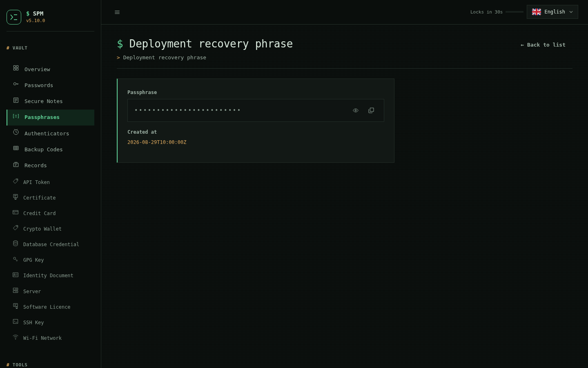Select Passphrases menu item
Viewport: 588px width, 368px height.
click(x=51, y=117)
